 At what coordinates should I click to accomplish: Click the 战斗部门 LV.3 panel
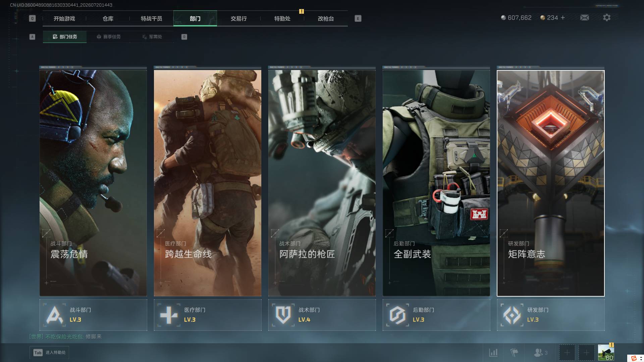tap(93, 315)
